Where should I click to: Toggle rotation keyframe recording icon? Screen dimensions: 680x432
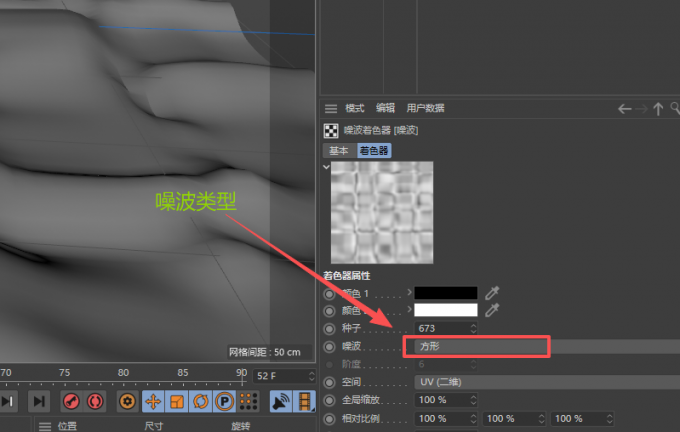click(200, 401)
